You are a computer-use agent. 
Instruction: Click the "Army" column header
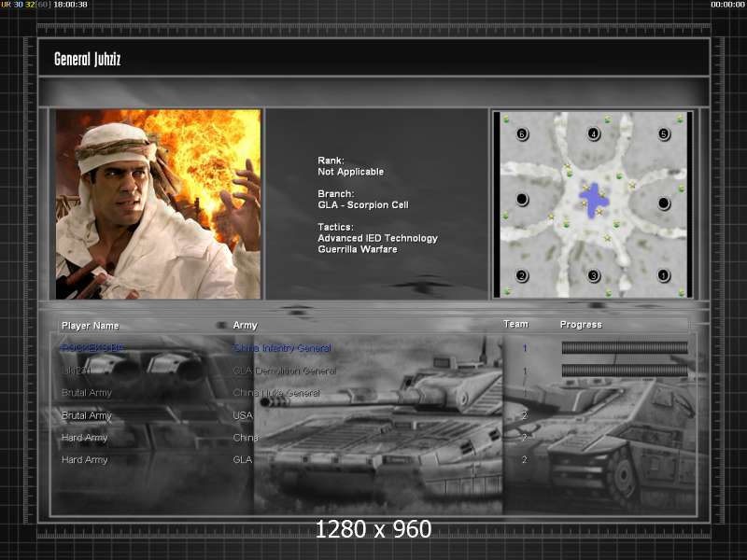pos(245,325)
